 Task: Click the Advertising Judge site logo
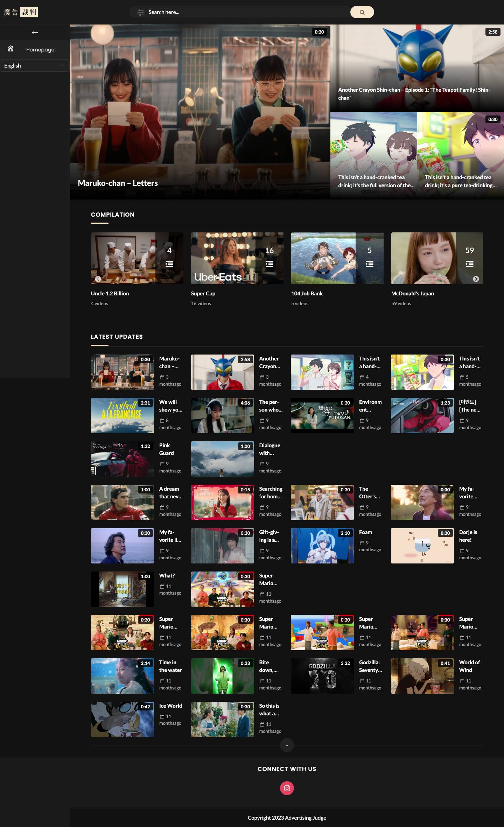pos(21,12)
